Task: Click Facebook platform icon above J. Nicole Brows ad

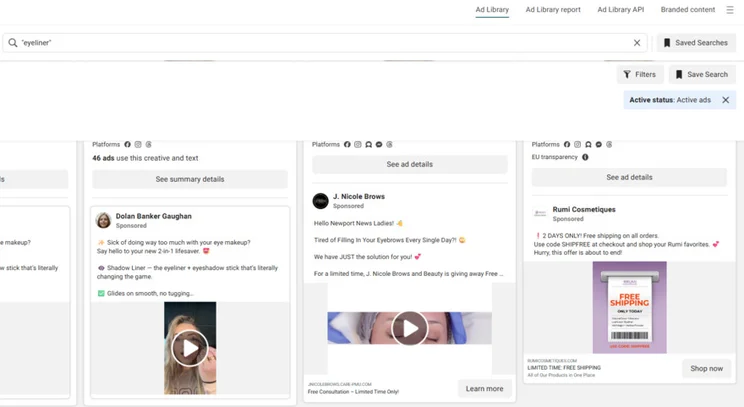Action: point(347,144)
